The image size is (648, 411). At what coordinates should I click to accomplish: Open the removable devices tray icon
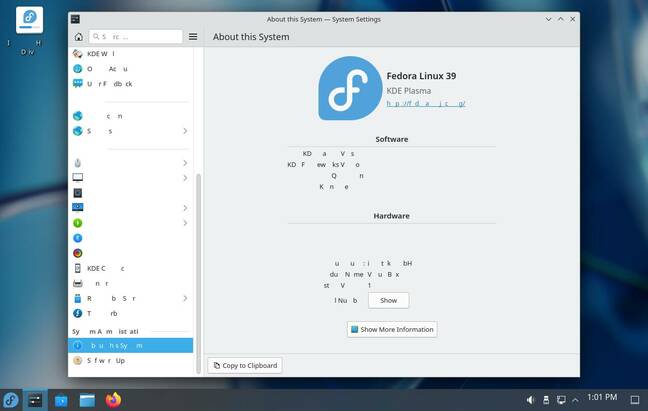(546, 400)
